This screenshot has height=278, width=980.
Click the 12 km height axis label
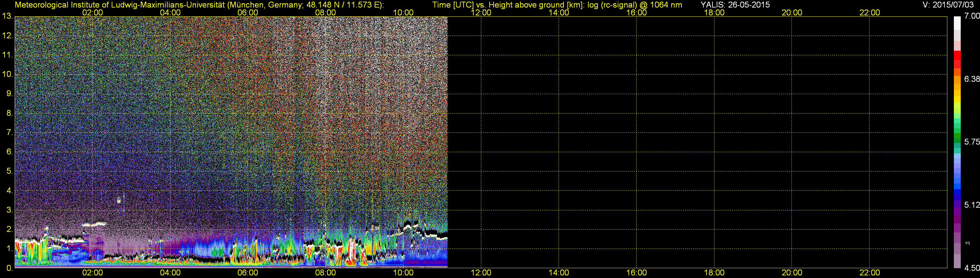(x=7, y=36)
